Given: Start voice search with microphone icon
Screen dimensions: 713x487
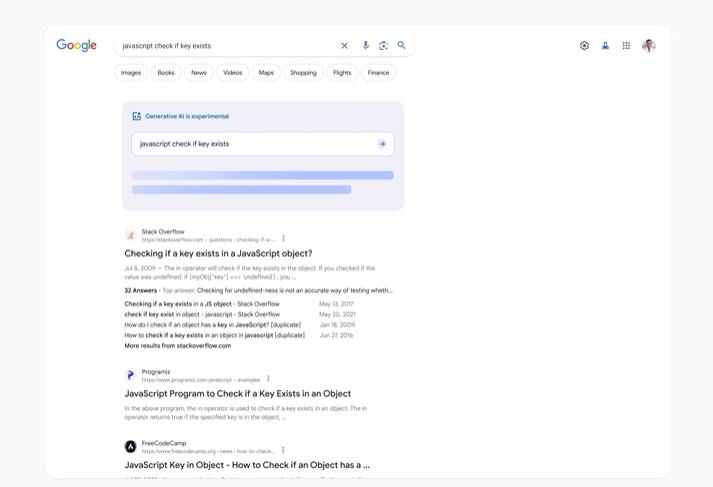Looking at the screenshot, I should tap(366, 45).
